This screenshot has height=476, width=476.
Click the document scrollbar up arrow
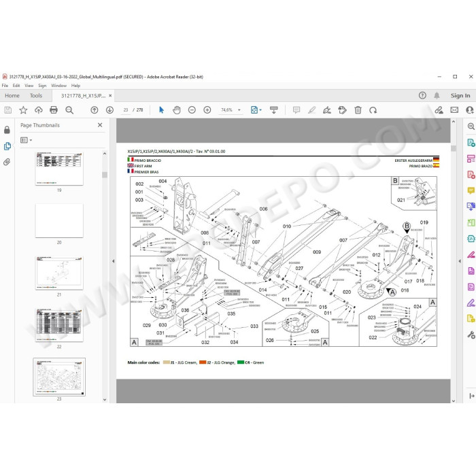pyautogui.click(x=454, y=122)
